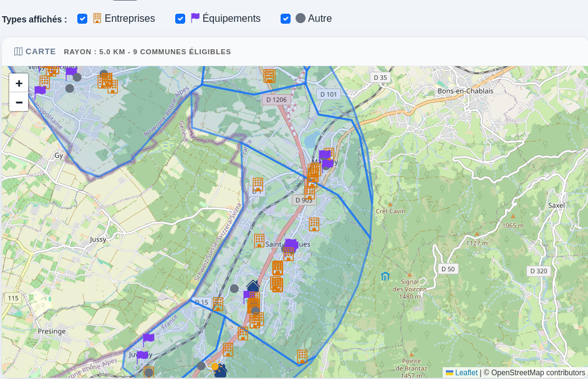Open the Leaflet link

[x=466, y=373]
